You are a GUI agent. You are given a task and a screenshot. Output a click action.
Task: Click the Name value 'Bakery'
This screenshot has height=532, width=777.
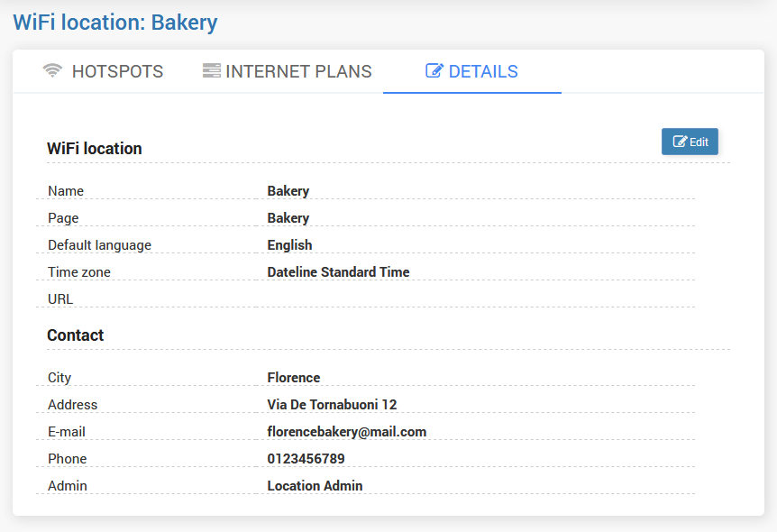tap(288, 191)
